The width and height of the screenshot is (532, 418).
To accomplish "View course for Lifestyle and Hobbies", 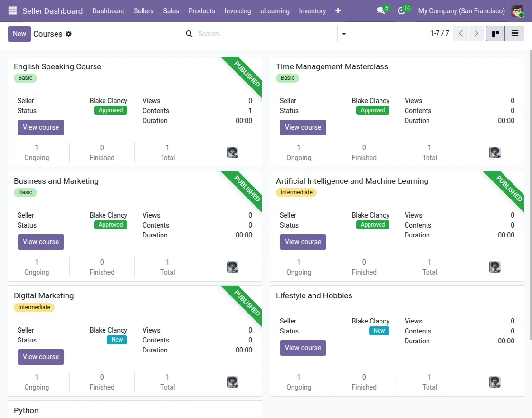I will (x=303, y=348).
